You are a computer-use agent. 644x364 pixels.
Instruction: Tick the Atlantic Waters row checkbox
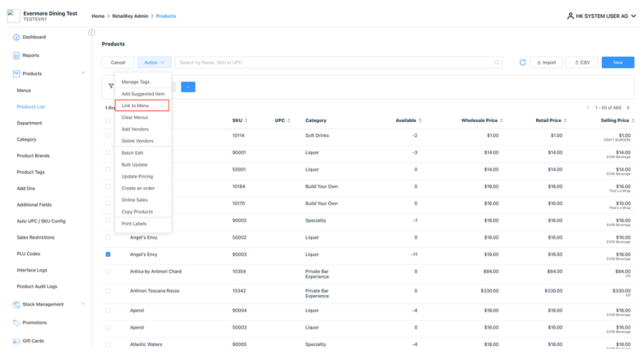(108, 345)
